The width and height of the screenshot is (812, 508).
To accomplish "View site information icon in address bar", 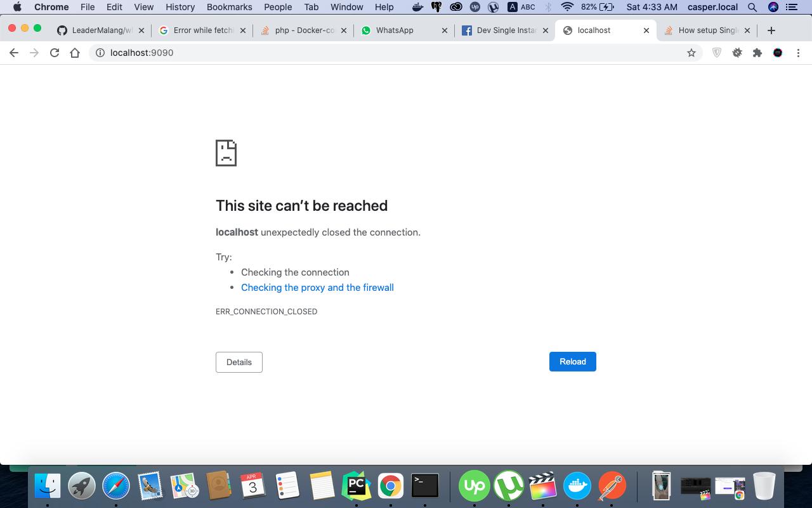I will pyautogui.click(x=100, y=53).
